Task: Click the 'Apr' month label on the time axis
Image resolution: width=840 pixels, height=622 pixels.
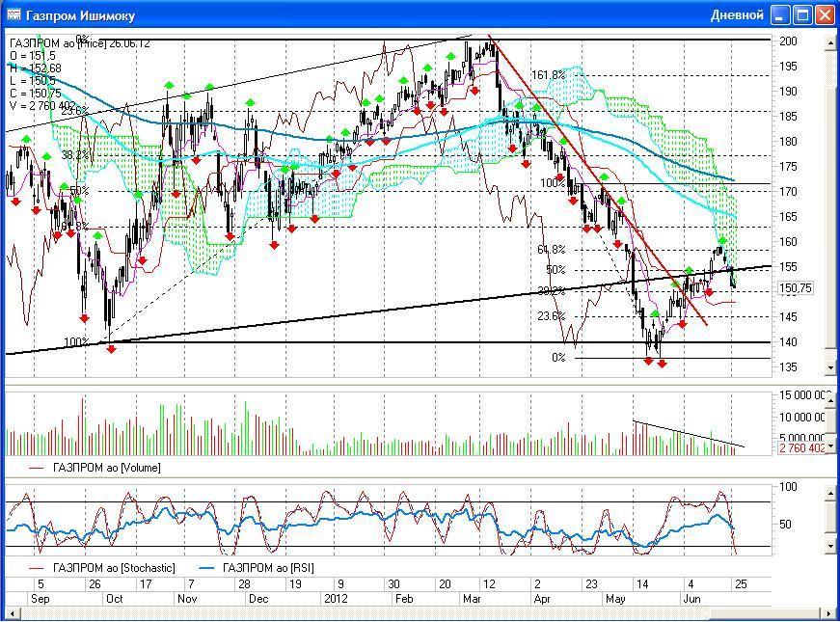Action: (543, 599)
